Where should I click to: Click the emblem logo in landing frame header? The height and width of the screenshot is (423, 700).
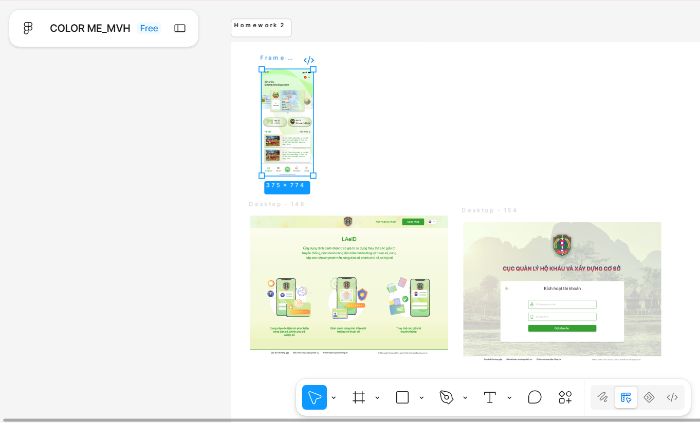348,221
